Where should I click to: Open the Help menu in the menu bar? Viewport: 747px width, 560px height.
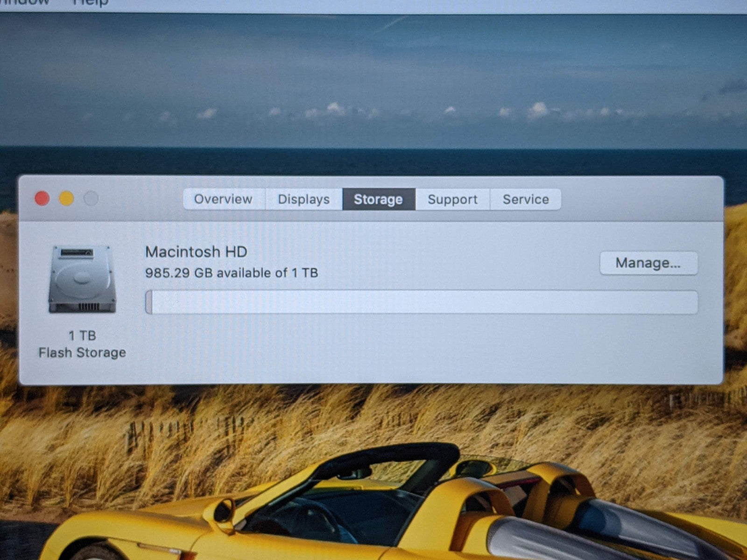(91, 2)
